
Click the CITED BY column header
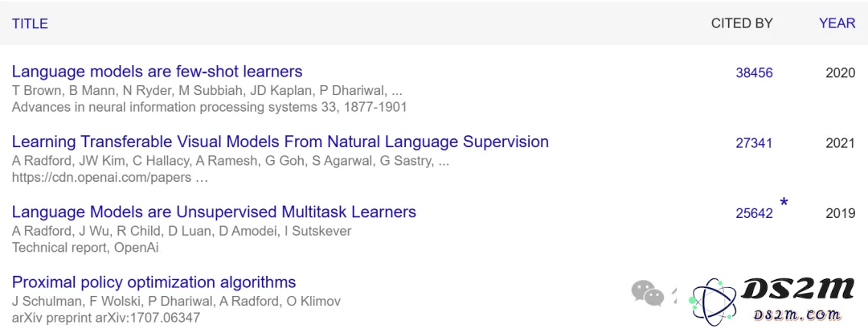coord(742,23)
